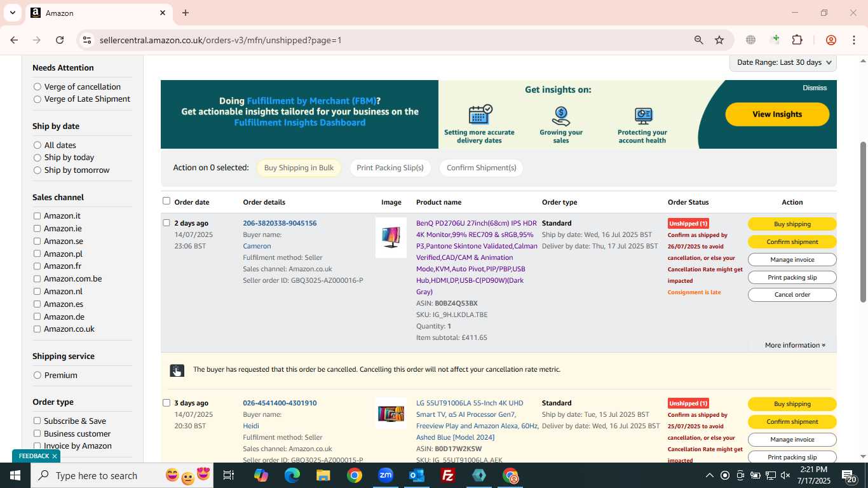Dismiss the FBM insights banner

pyautogui.click(x=815, y=88)
